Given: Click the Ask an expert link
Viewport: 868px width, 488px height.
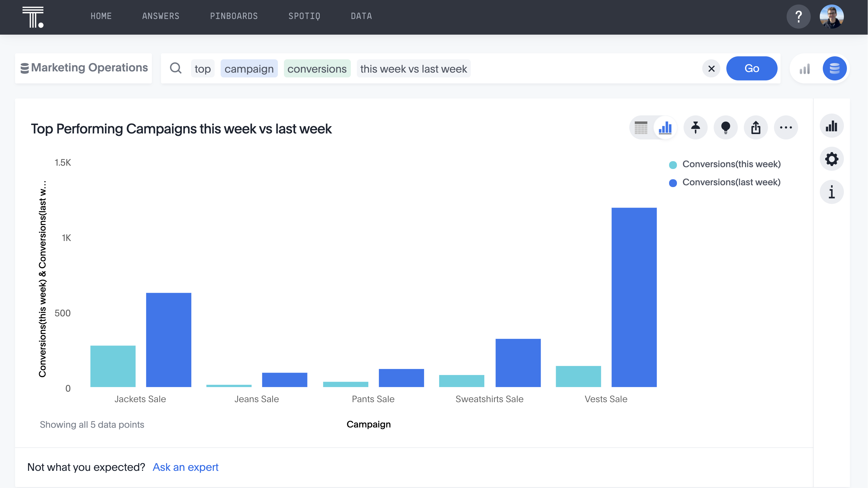Looking at the screenshot, I should (185, 467).
